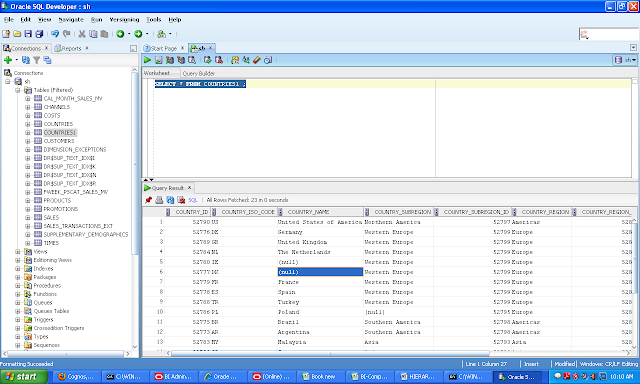The width and height of the screenshot is (640, 384).
Task: Click the search field at the top right
Action: tap(609, 34)
